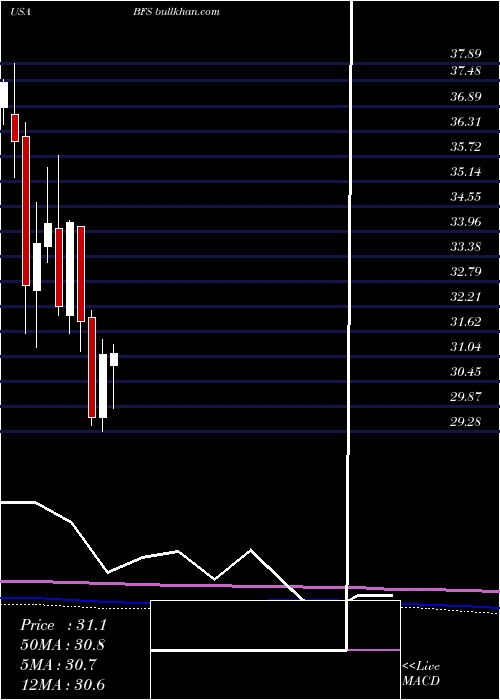Click the 35.14 price axis label
The width and height of the screenshot is (500, 700).
(466, 171)
